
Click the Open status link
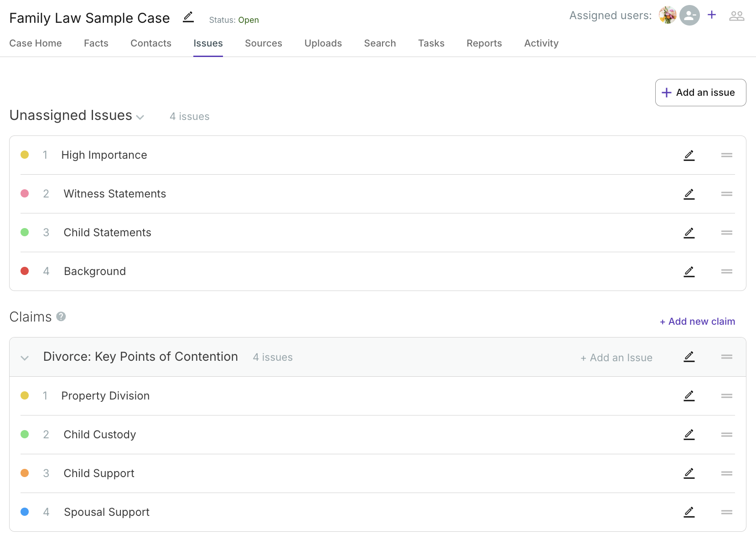point(249,20)
